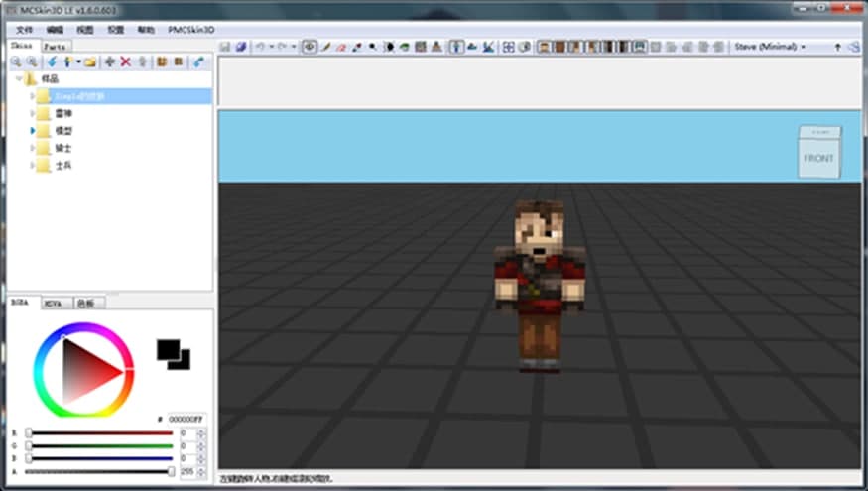
Task: Select the pink eraser tool
Action: 341,47
